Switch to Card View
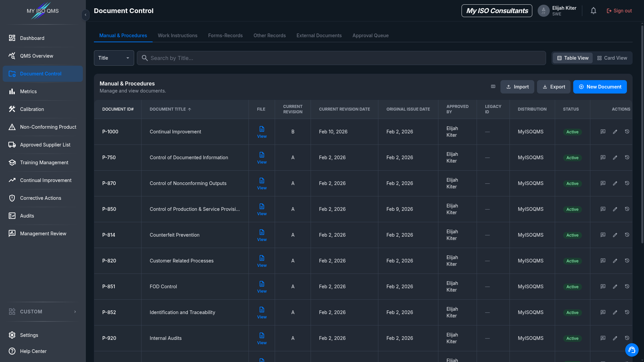 tap(612, 58)
